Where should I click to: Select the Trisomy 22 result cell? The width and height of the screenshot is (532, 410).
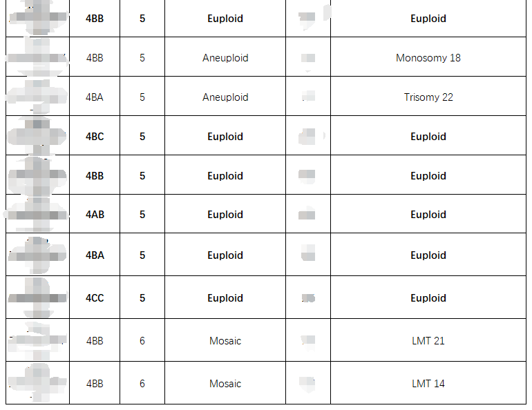[428, 97]
